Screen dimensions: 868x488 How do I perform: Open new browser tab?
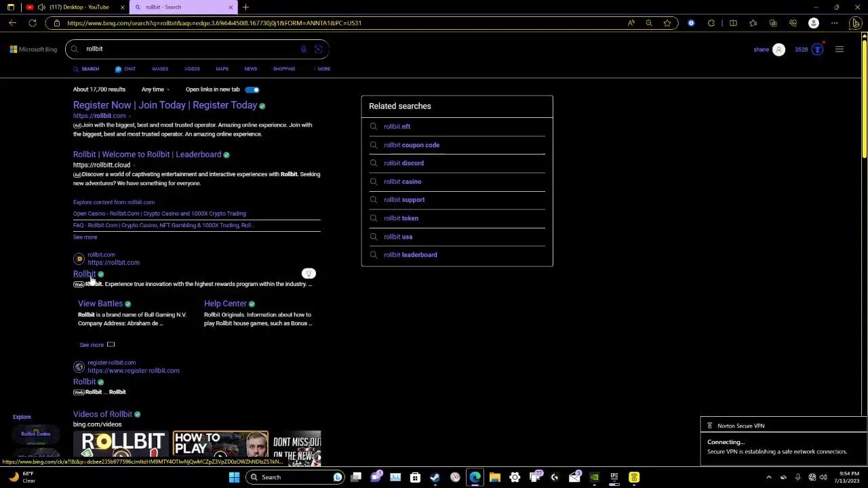click(245, 7)
